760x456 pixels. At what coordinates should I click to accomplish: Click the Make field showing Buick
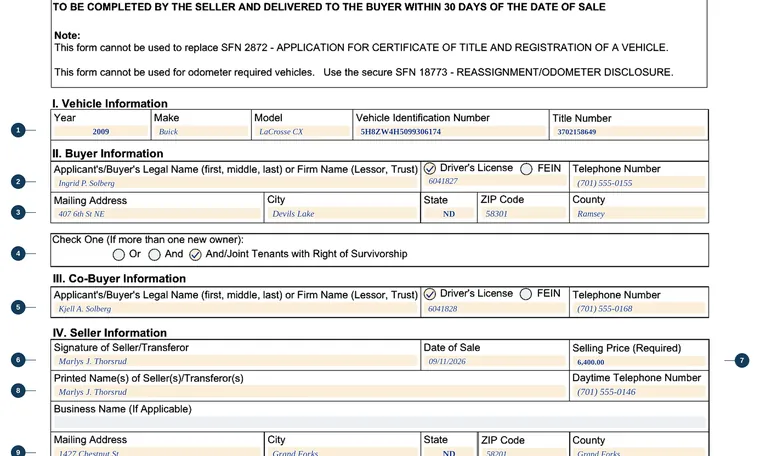coord(201,131)
